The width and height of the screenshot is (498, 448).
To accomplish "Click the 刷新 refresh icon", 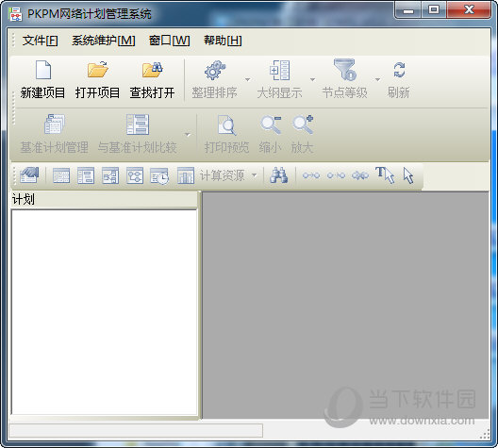I will pyautogui.click(x=399, y=70).
